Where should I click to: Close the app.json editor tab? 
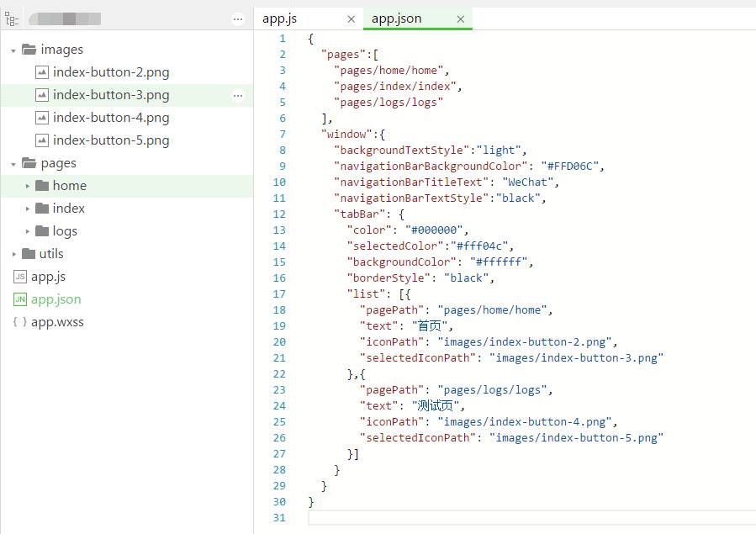(460, 19)
